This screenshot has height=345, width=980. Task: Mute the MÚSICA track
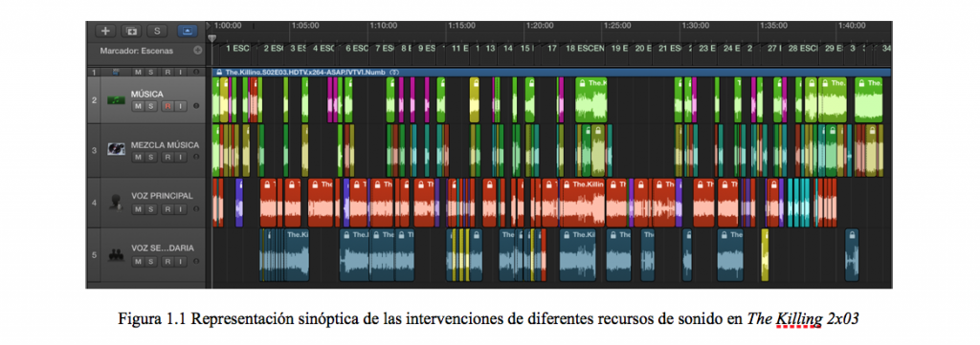coord(137,106)
